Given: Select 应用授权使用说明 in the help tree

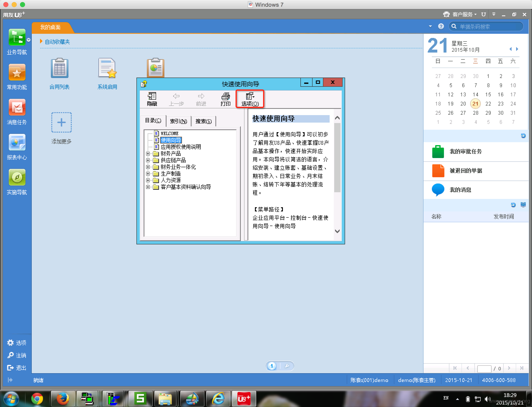Looking at the screenshot, I should pyautogui.click(x=181, y=147).
